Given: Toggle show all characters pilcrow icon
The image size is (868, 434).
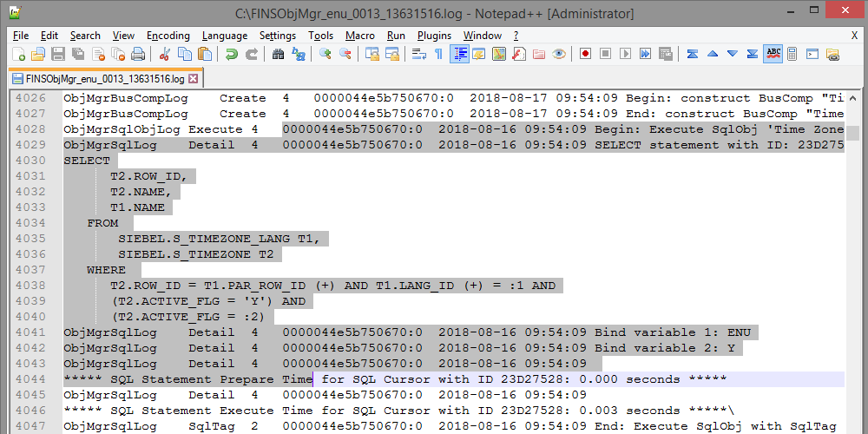Looking at the screenshot, I should tap(438, 54).
